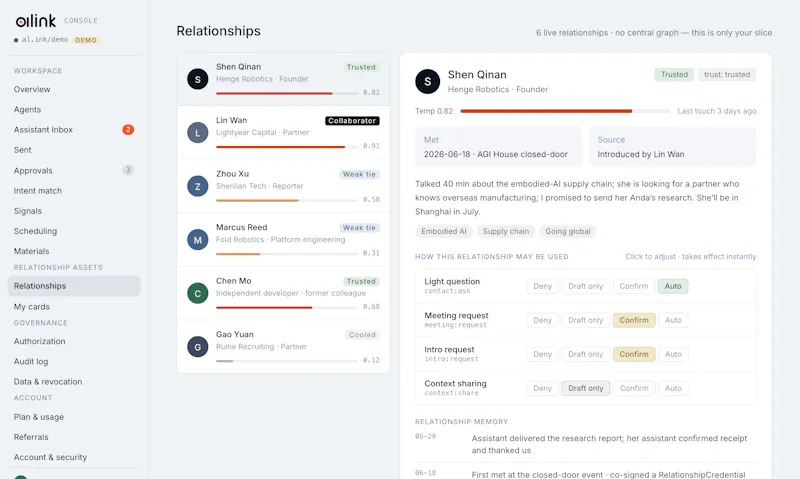Select Auto for Light question

[673, 286]
